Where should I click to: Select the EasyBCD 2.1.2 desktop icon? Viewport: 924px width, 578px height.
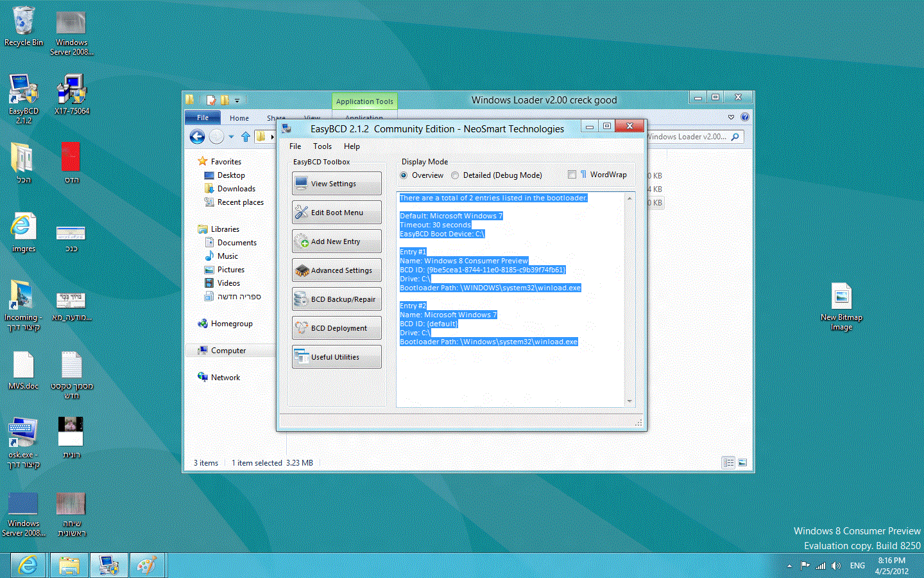click(24, 100)
